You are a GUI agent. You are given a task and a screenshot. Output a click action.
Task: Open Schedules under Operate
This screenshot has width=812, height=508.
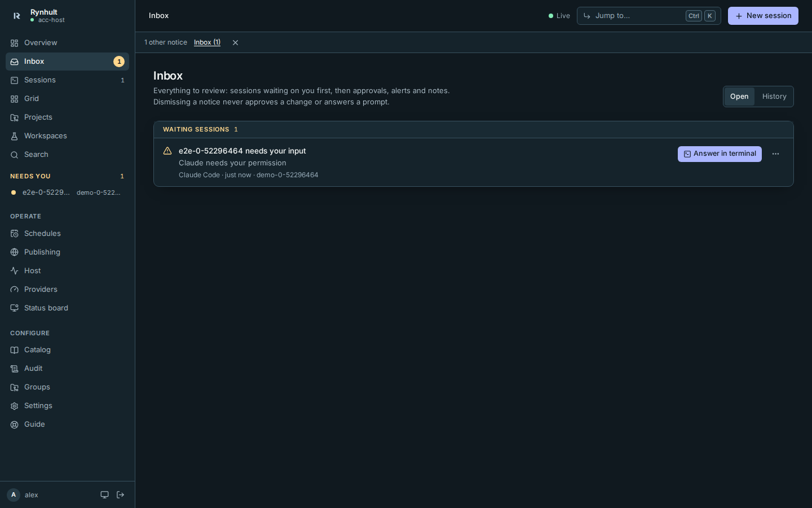(67, 234)
